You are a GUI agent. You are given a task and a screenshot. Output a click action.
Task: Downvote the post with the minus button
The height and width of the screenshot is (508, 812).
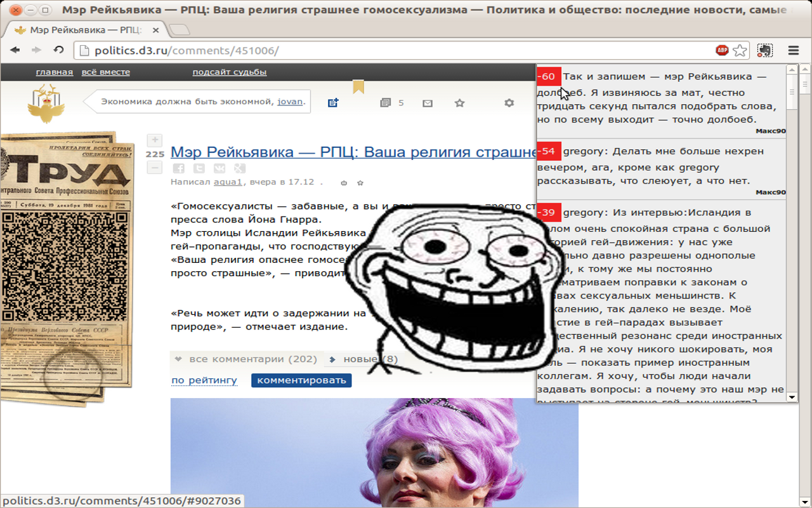155,168
